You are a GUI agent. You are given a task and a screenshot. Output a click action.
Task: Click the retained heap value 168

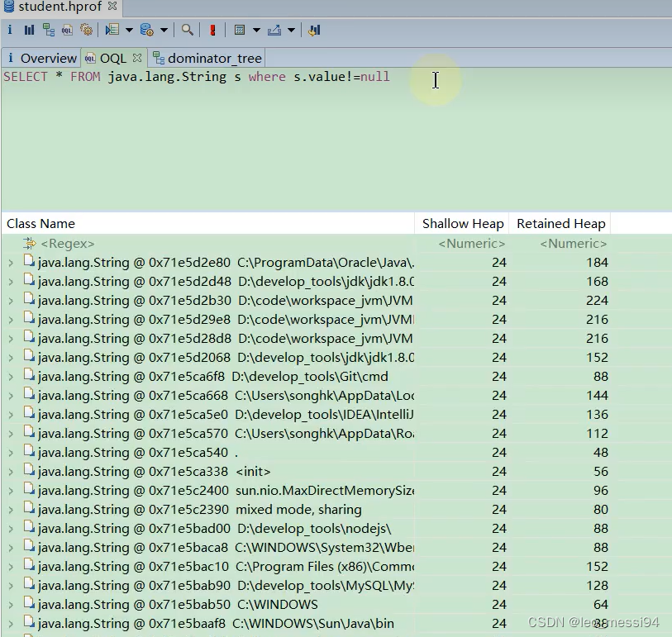[597, 282]
